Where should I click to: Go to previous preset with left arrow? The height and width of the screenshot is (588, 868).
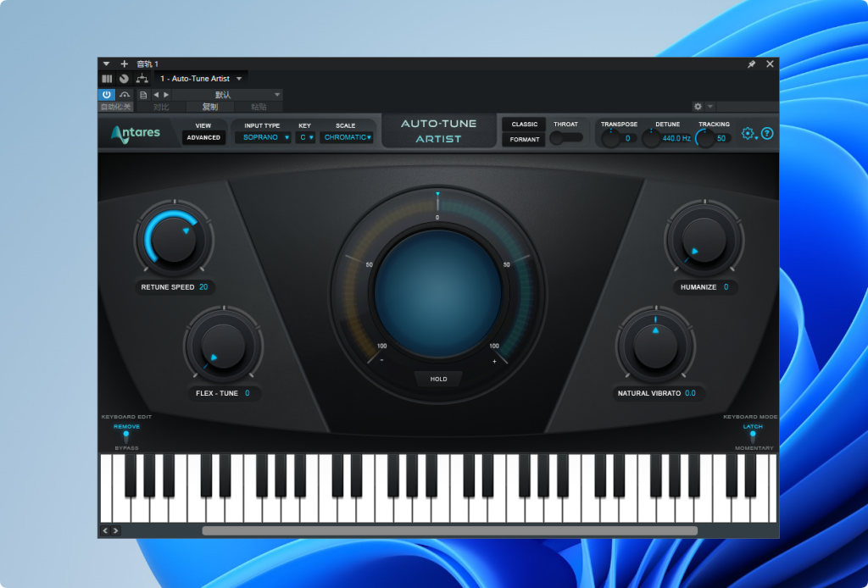pos(156,95)
